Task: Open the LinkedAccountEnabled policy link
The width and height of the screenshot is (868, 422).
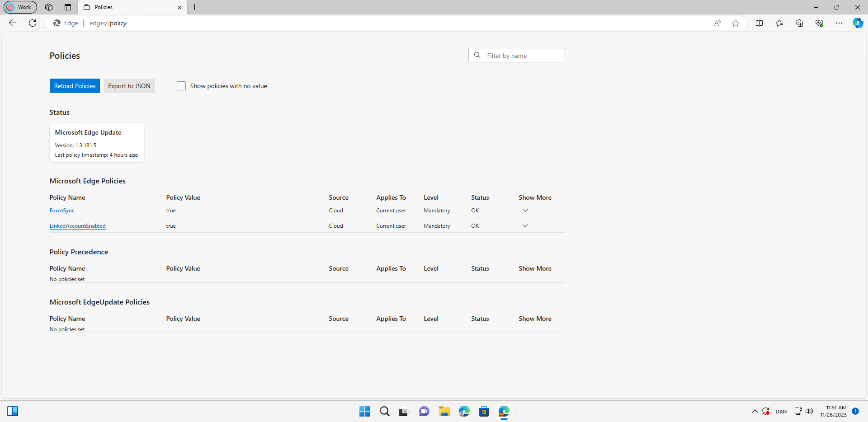Action: pos(78,226)
